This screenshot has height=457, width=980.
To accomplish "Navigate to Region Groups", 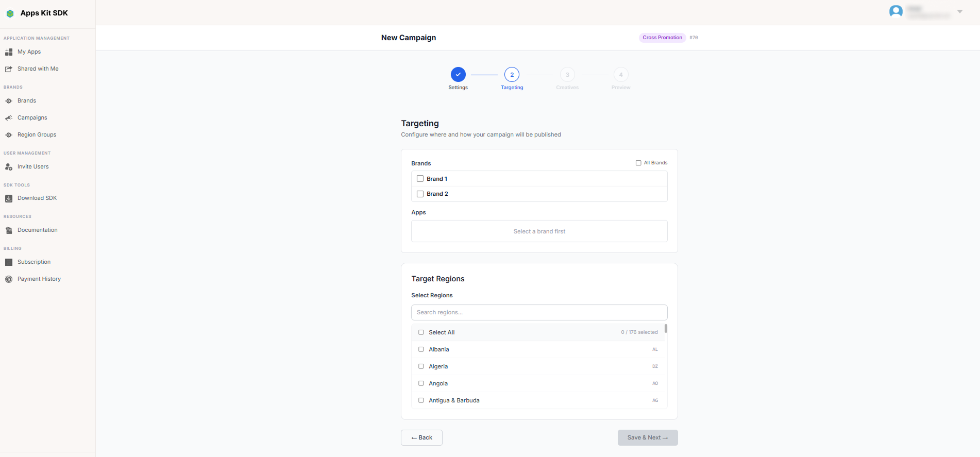I will pos(37,135).
